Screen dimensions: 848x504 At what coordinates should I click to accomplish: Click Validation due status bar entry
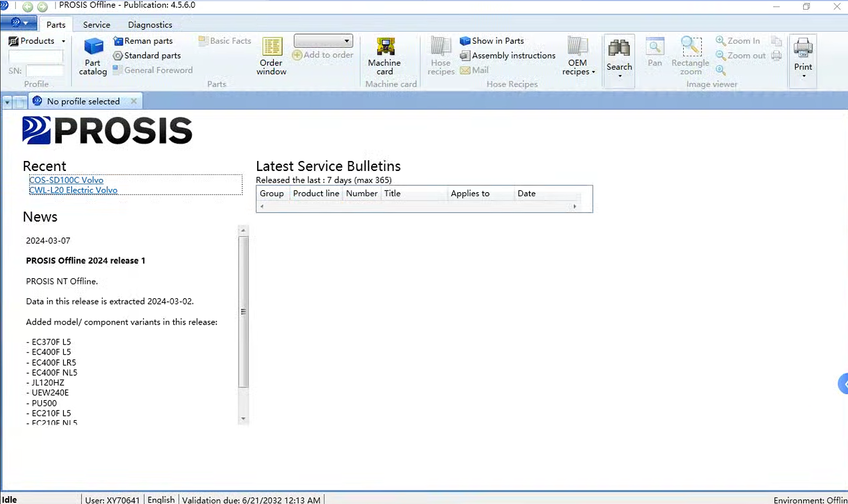[251, 500]
